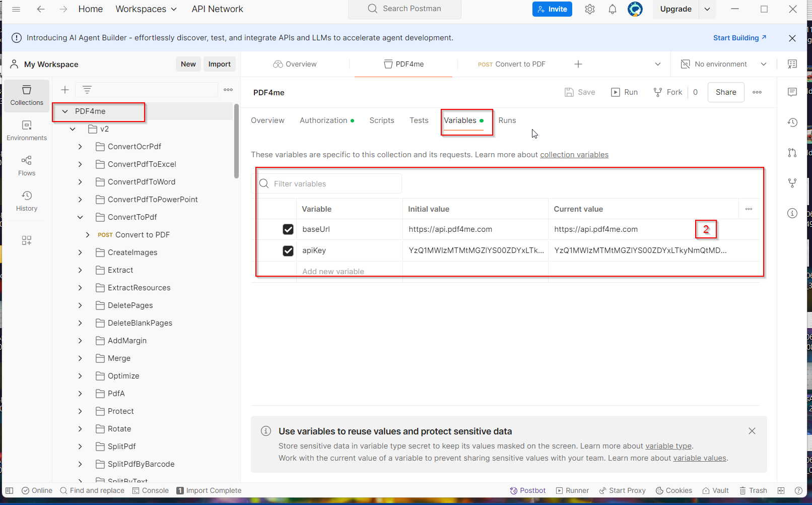Click the collections filter icon
Screen dimensions: 812x505
pyautogui.click(x=87, y=90)
